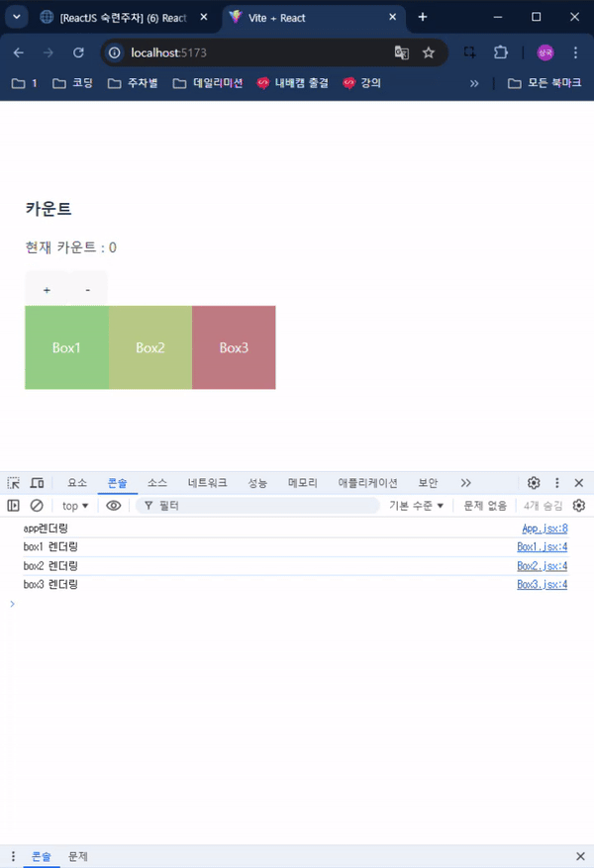Open the 모든 북마크 folder

click(544, 83)
